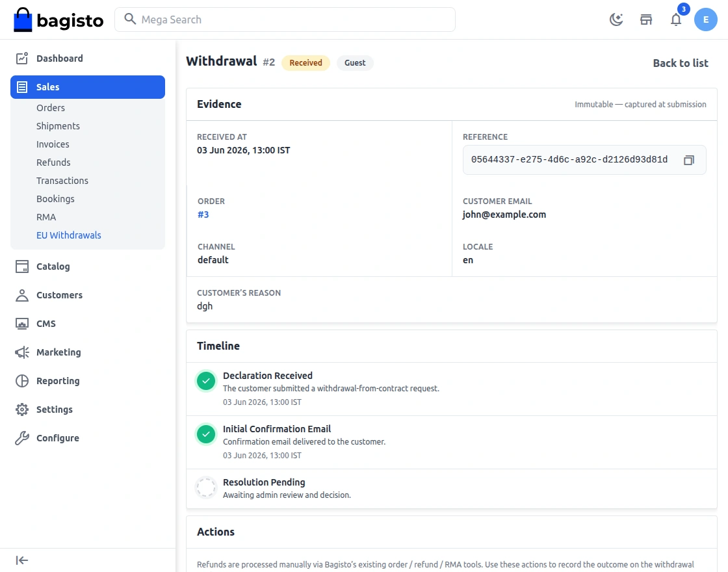Click the search magnifier icon
This screenshot has height=572, width=728.
click(x=130, y=19)
